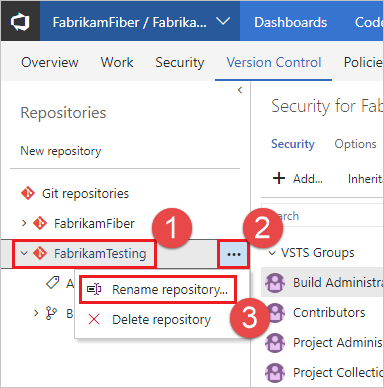
Task: Select the Options sub-tab
Action: [355, 144]
